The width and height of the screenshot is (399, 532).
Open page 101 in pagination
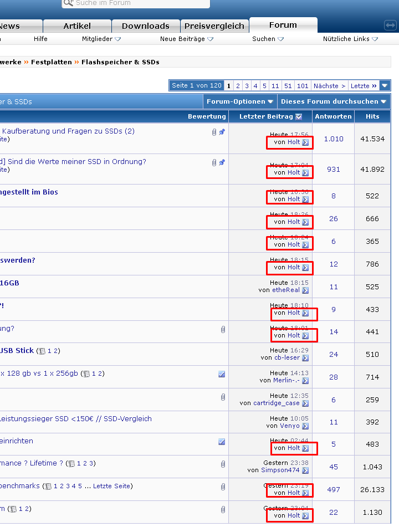click(x=303, y=86)
